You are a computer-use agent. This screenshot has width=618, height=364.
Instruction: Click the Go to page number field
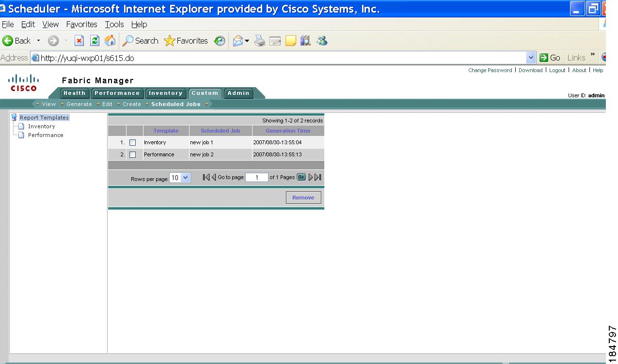pos(257,178)
